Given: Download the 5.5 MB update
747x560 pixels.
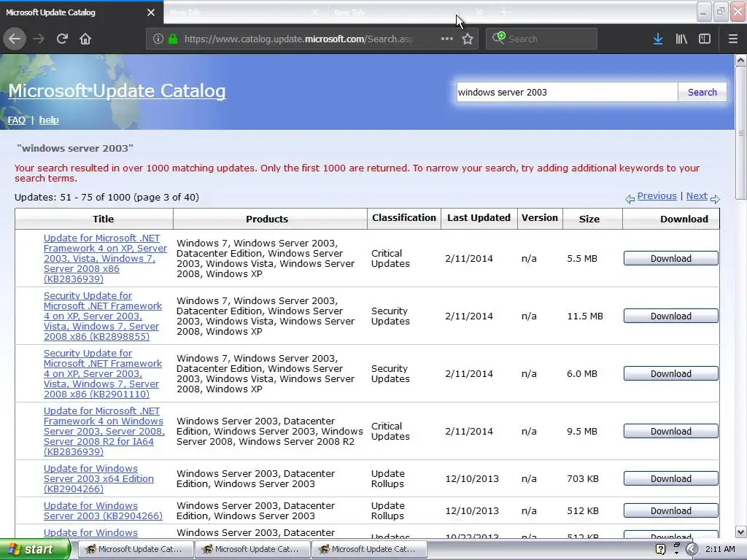Looking at the screenshot, I should pyautogui.click(x=671, y=259).
